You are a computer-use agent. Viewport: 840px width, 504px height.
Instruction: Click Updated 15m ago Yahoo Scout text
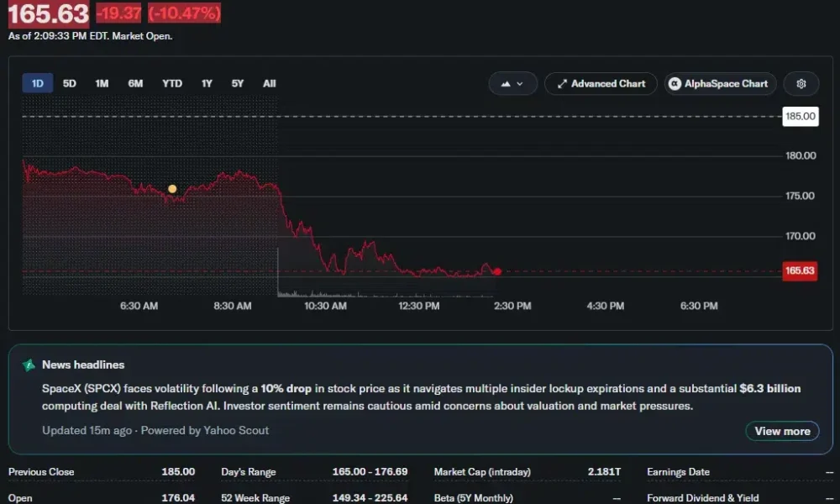pyautogui.click(x=155, y=430)
